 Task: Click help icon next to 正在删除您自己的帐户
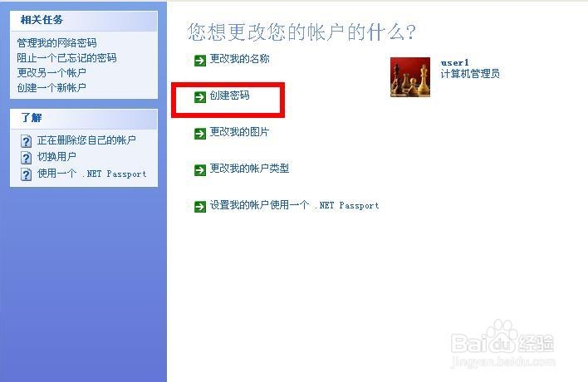(x=26, y=141)
